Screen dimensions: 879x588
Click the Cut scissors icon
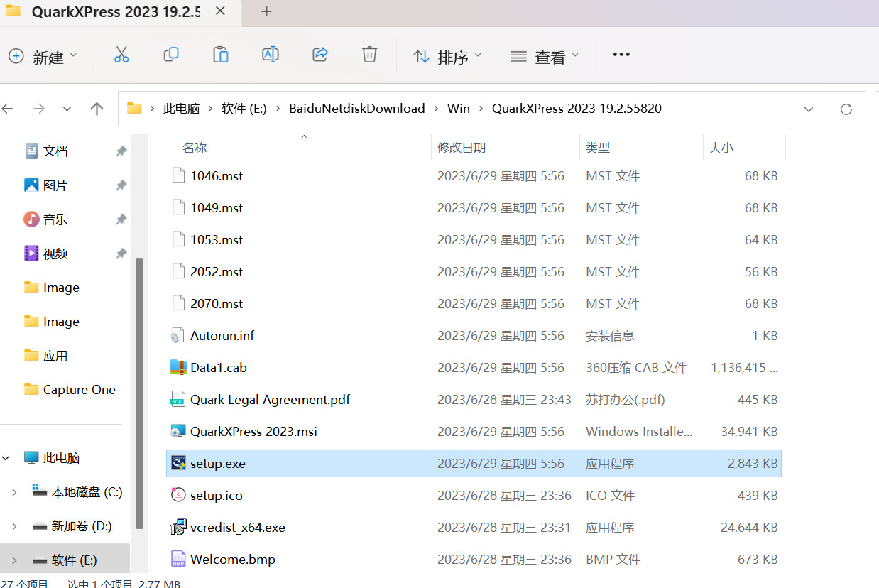121,55
